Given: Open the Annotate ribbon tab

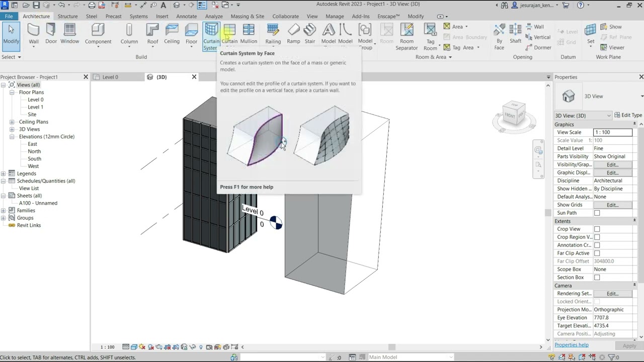Looking at the screenshot, I should pyautogui.click(x=186, y=16).
